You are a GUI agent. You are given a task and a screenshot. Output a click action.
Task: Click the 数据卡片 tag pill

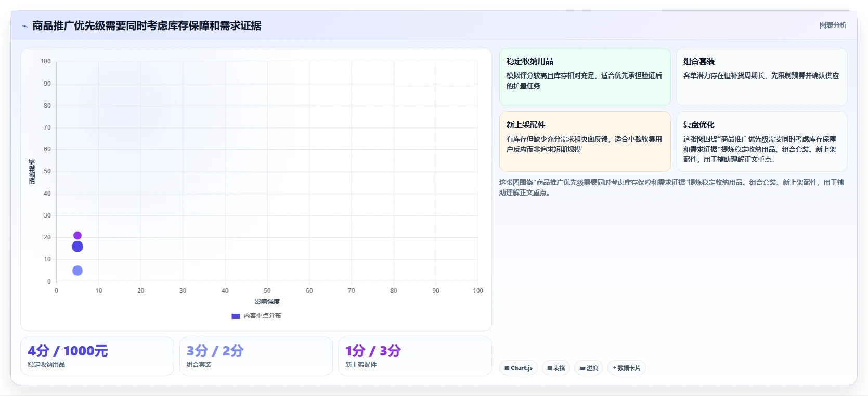pos(626,368)
